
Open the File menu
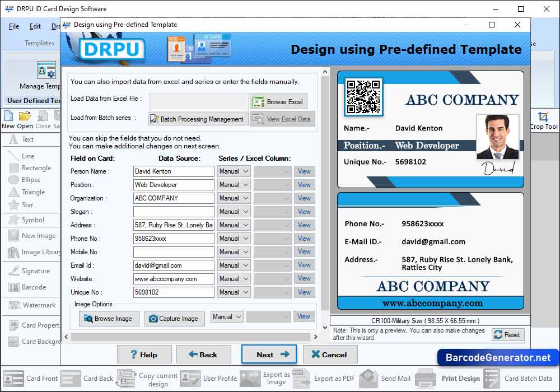tap(14, 26)
